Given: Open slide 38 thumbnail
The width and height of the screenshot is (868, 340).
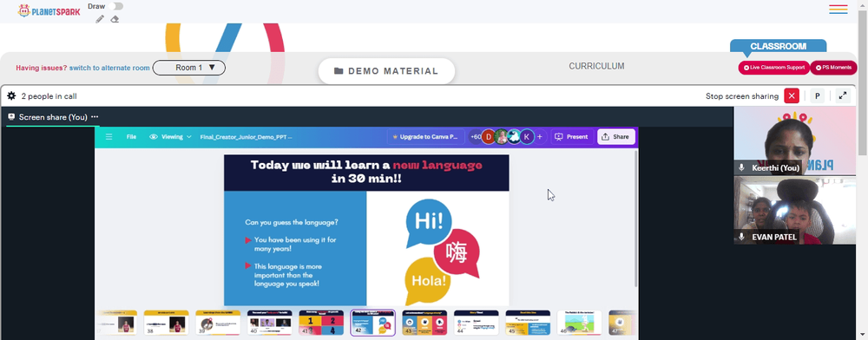Looking at the screenshot, I should [166, 323].
